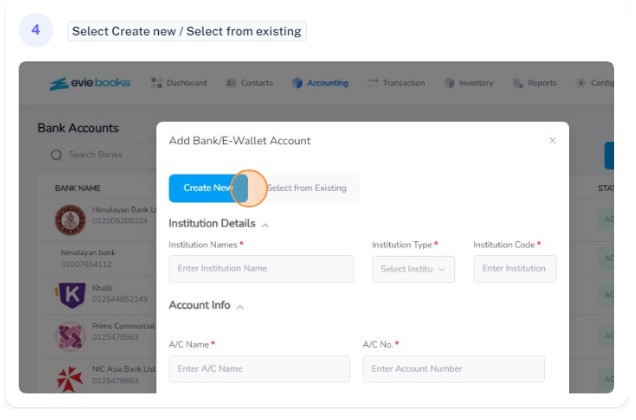Click the Institution Name input field

(x=261, y=269)
